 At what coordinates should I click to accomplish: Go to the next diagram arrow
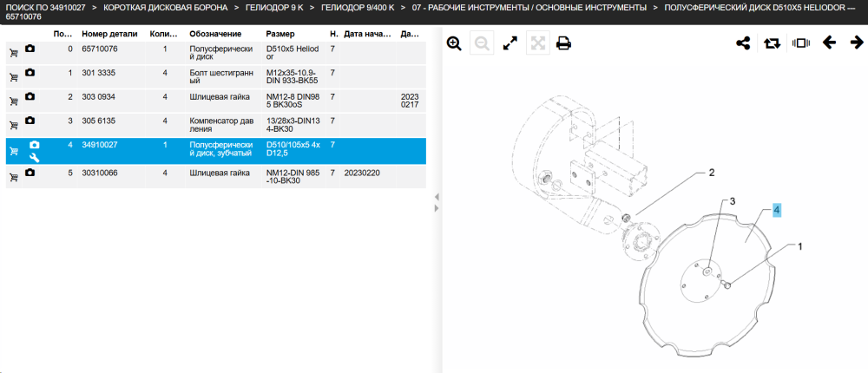857,43
